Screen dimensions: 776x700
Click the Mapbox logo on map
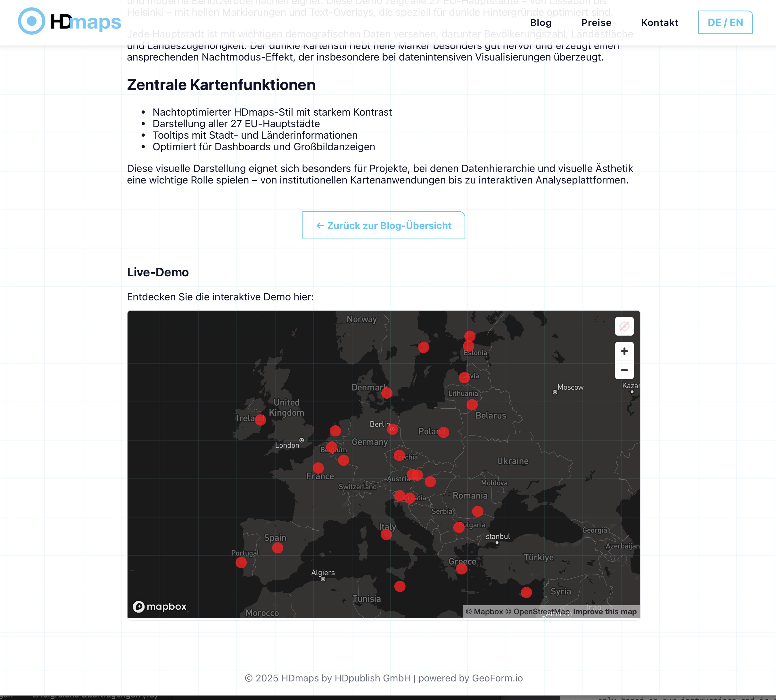tap(160, 606)
